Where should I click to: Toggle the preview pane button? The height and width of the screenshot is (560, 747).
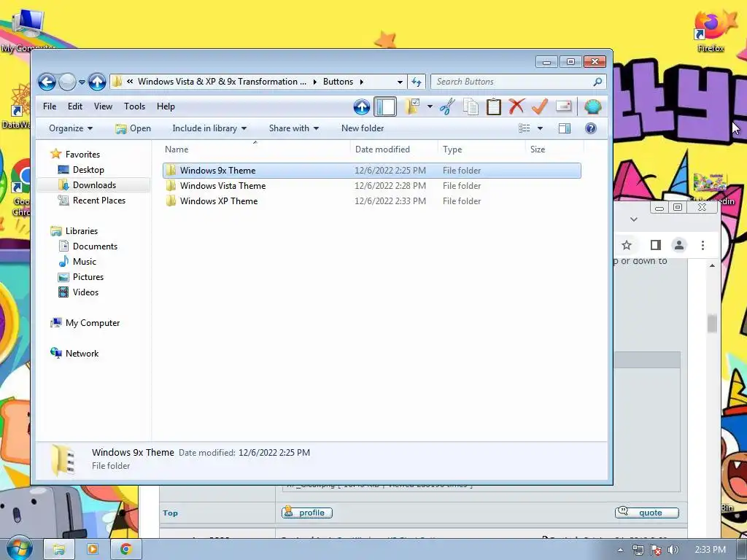tap(565, 128)
